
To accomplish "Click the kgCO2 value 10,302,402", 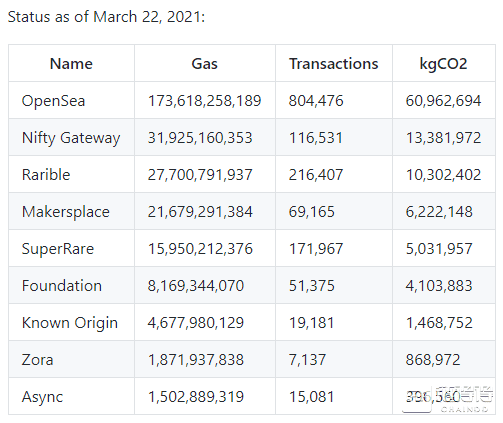I will (443, 175).
